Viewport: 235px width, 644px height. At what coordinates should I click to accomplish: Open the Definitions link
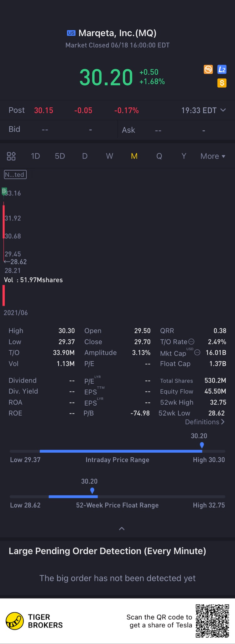pyautogui.click(x=205, y=422)
